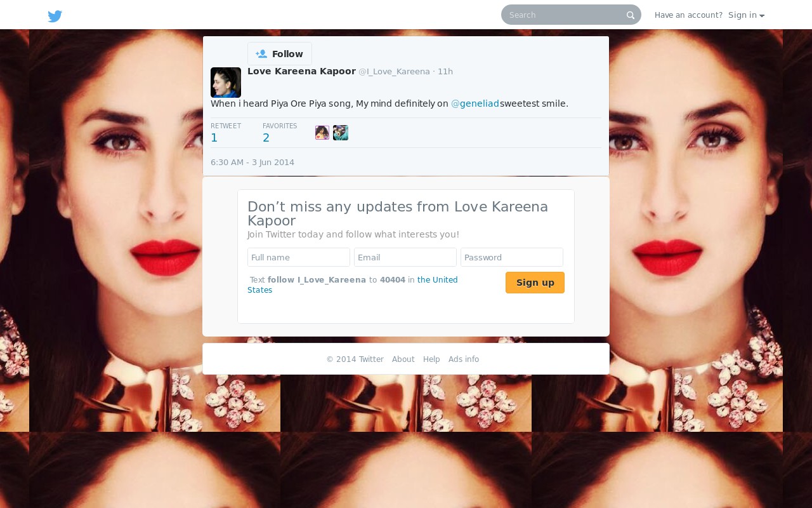Click the search magnifier icon
This screenshot has height=508, width=812.
631,15
